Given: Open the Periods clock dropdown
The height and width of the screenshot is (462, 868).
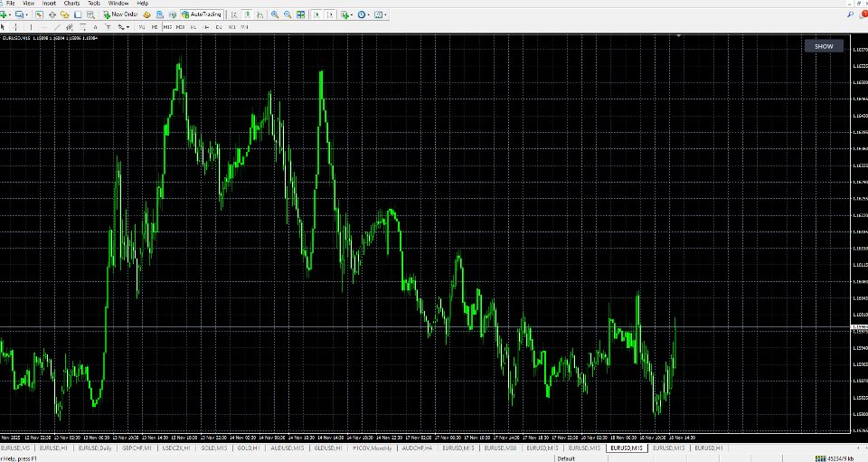Looking at the screenshot, I should point(363,14).
